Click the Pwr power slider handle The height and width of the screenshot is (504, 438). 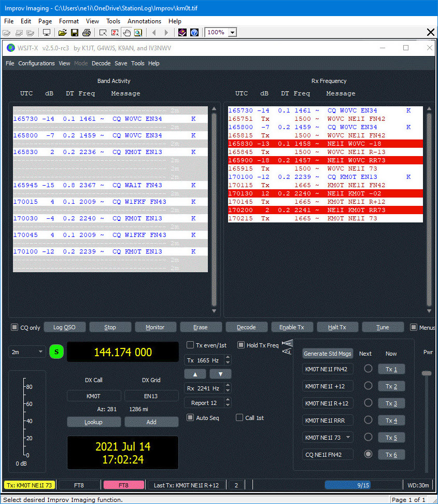tap(426, 373)
